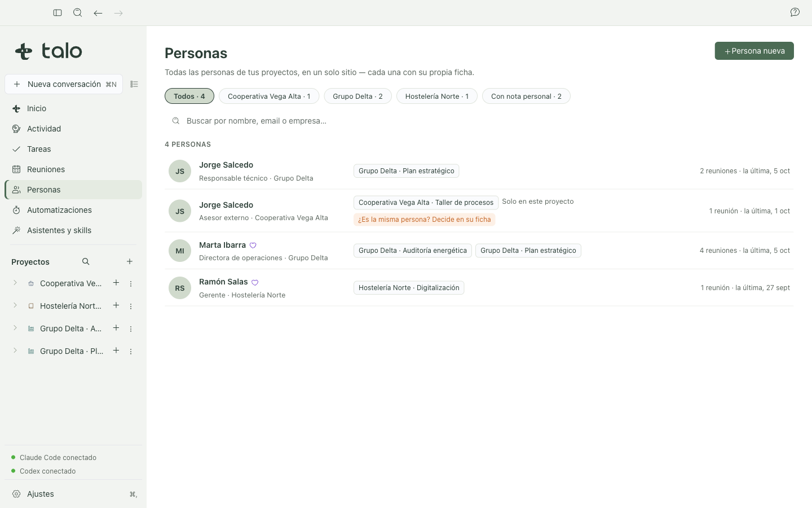Open more options for Hostelería Nort... project
Viewport: 812px width, 508px height.
click(131, 306)
